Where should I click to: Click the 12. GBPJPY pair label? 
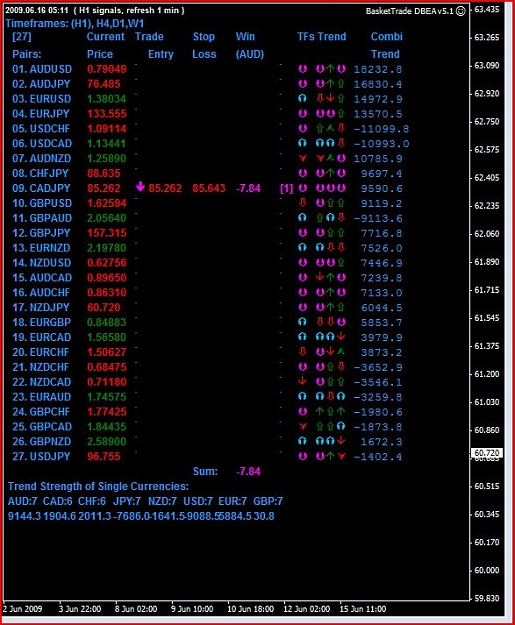click(x=41, y=233)
